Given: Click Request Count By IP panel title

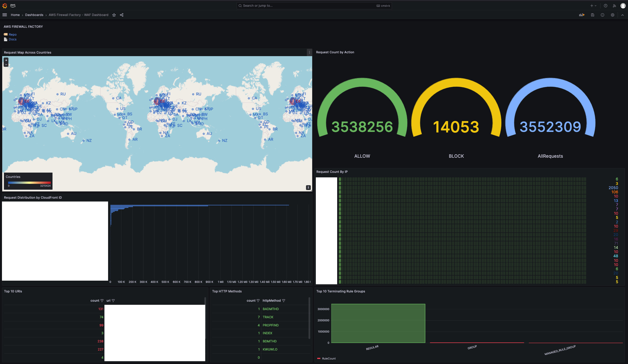Looking at the screenshot, I should click(x=332, y=172).
